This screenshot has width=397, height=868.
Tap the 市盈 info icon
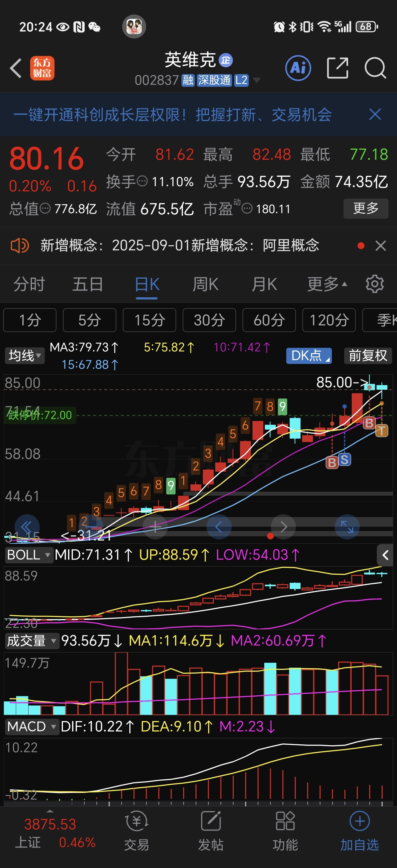(247, 209)
